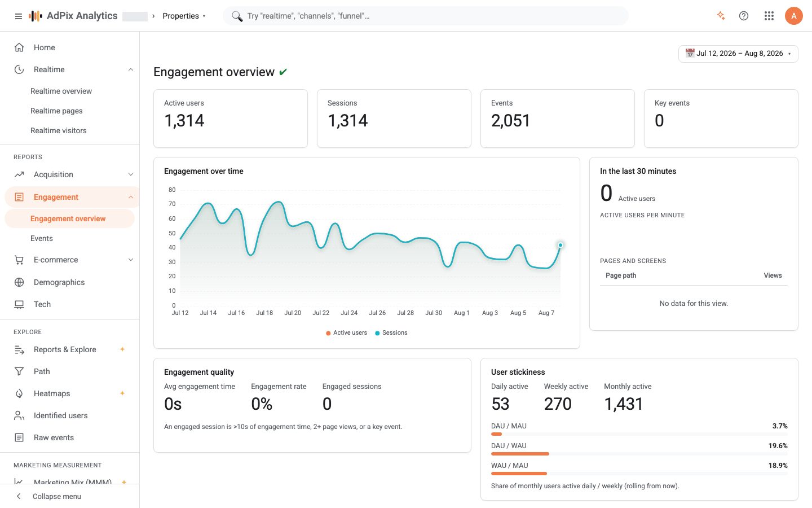This screenshot has width=812, height=508.
Task: Click the WAU / MAU progress bar
Action: coord(639,474)
